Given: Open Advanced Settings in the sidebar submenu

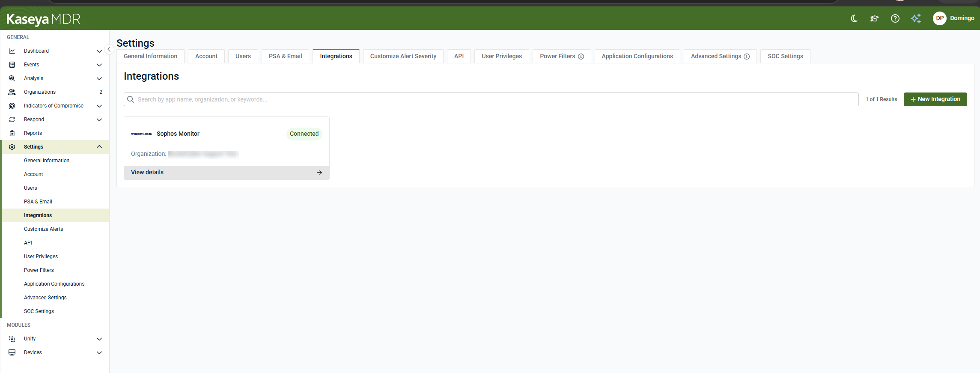Looking at the screenshot, I should pyautogui.click(x=55, y=298).
